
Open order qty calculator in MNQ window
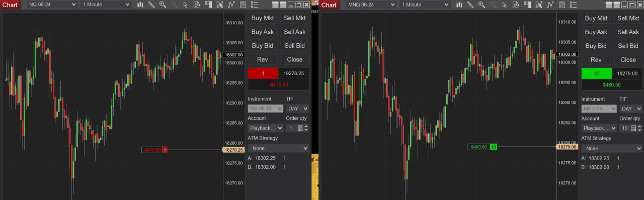633,128
